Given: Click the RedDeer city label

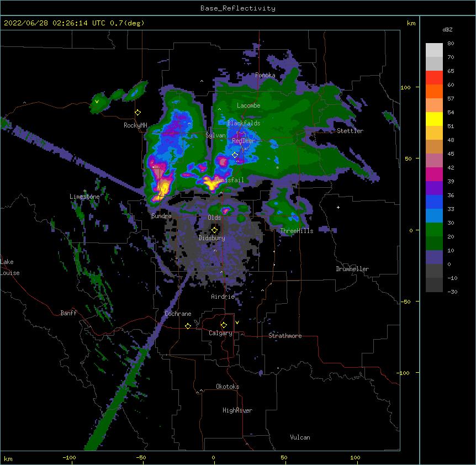Looking at the screenshot, I should click(244, 141).
